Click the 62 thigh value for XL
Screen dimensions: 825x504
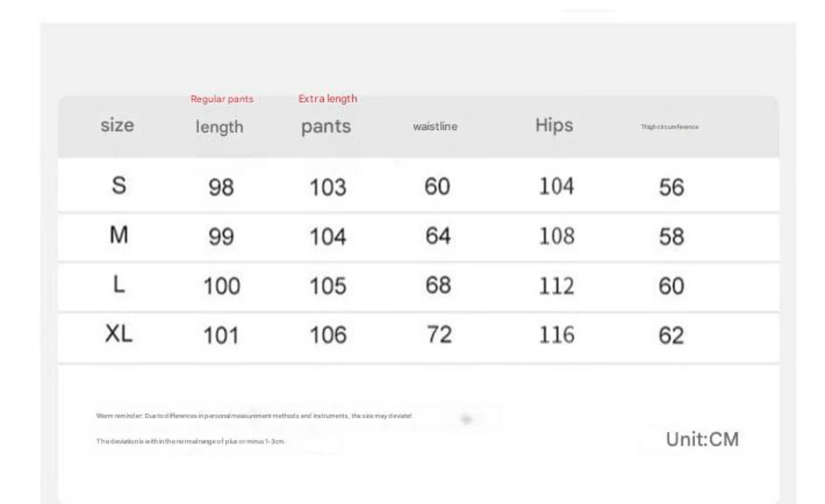[x=671, y=336]
